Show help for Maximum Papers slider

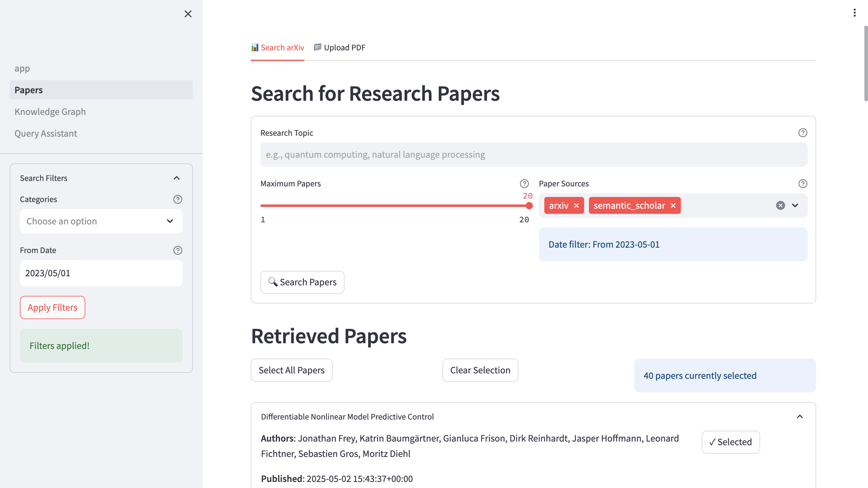pyautogui.click(x=524, y=184)
